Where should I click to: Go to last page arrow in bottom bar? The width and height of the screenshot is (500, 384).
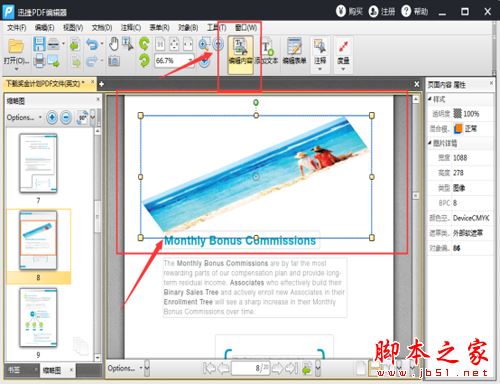coord(291,368)
